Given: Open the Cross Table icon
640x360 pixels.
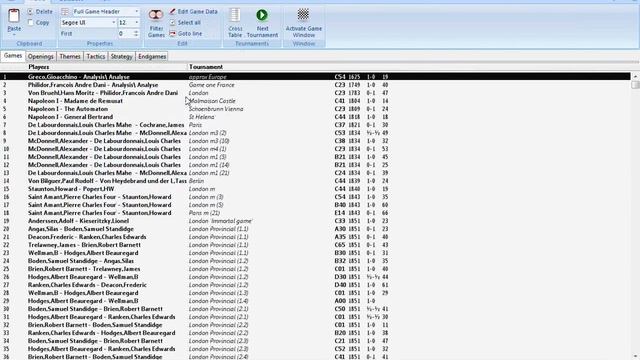Looking at the screenshot, I should point(235,15).
